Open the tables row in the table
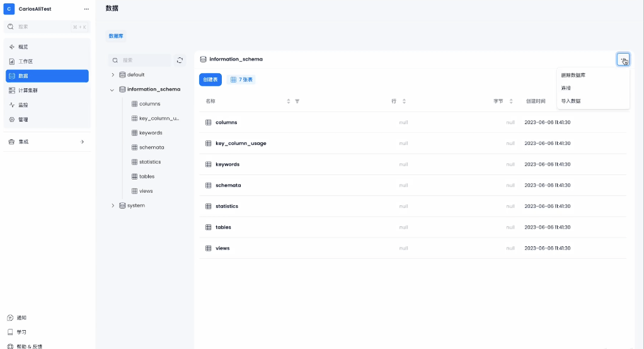The image size is (644, 349). [413, 227]
